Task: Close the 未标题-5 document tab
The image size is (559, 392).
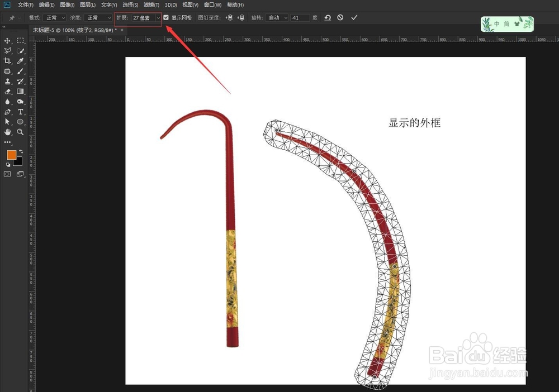Action: click(x=122, y=30)
